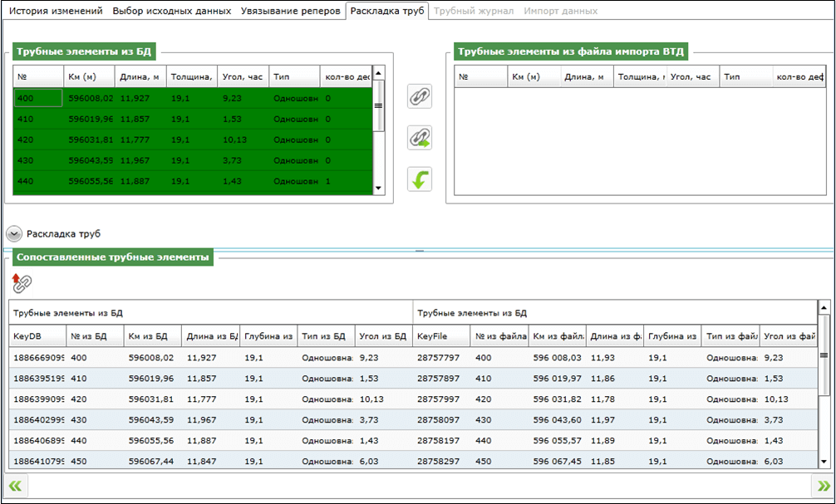The width and height of the screenshot is (836, 504).
Task: Click file Km value 596 031,82
Action: [557, 399]
